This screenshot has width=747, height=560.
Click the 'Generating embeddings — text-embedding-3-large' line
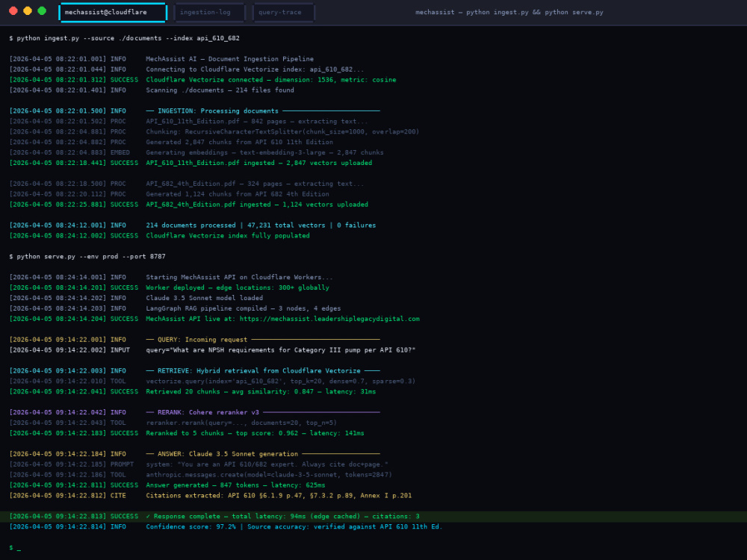point(196,153)
